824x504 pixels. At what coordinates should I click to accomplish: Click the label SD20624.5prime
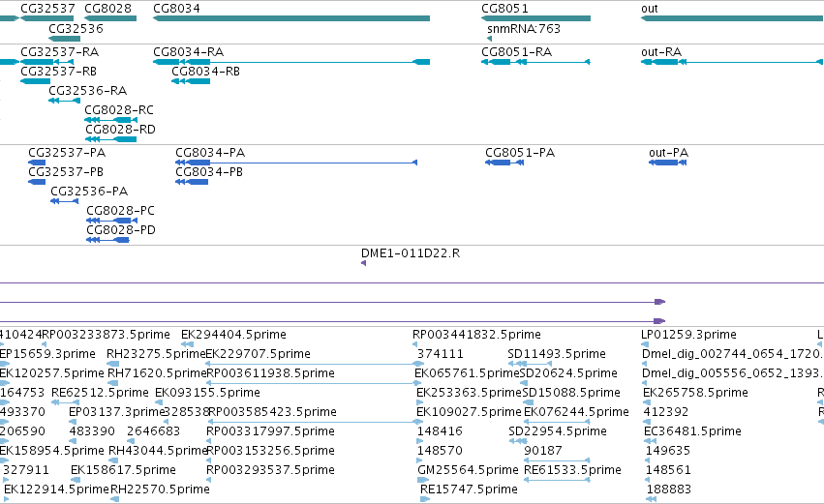pyautogui.click(x=568, y=373)
